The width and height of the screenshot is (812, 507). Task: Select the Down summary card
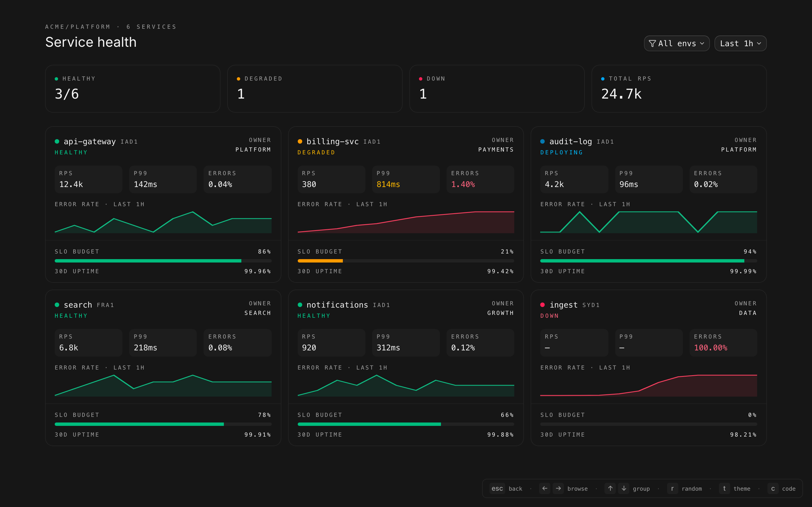497,88
